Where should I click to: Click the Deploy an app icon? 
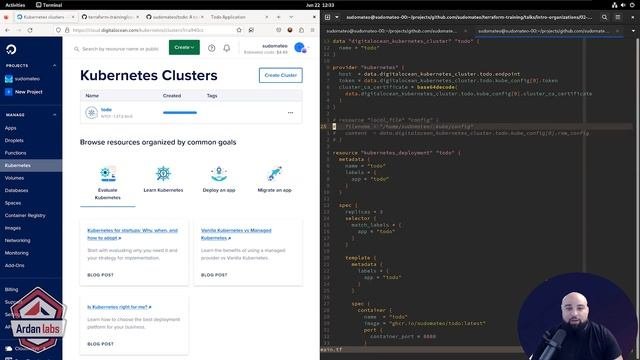coord(219,174)
